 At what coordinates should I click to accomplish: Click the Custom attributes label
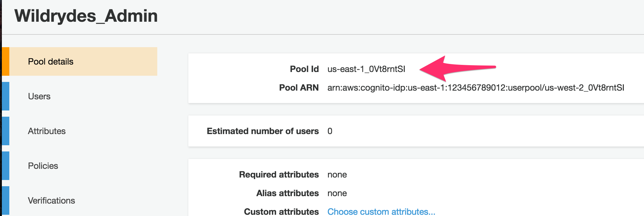pos(281,211)
